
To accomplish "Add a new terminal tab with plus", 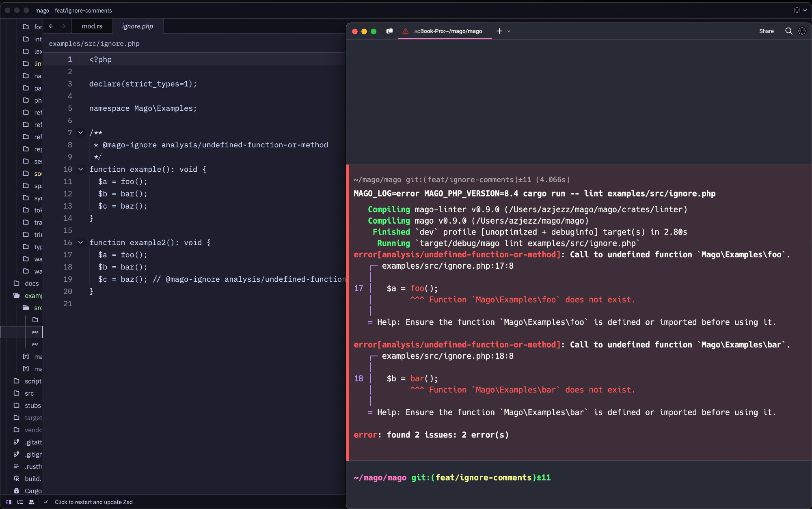I will [499, 31].
